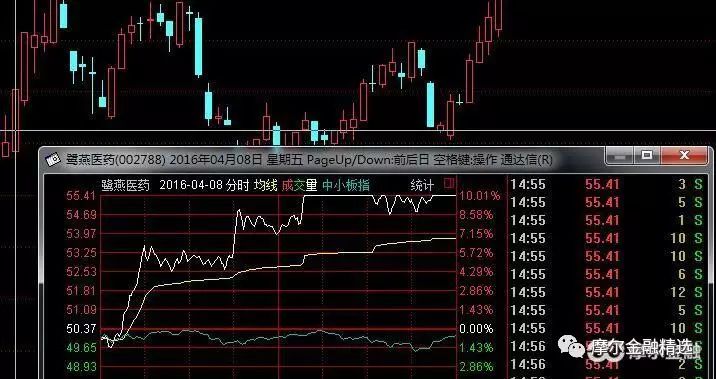Click the 4.29% percent axis label
716x379 pixels.
[476, 272]
